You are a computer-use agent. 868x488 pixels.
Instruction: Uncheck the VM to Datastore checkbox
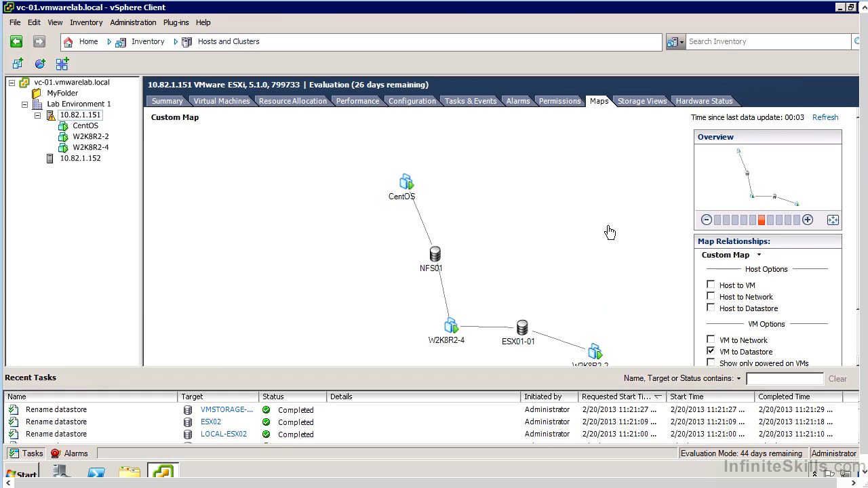coord(711,351)
